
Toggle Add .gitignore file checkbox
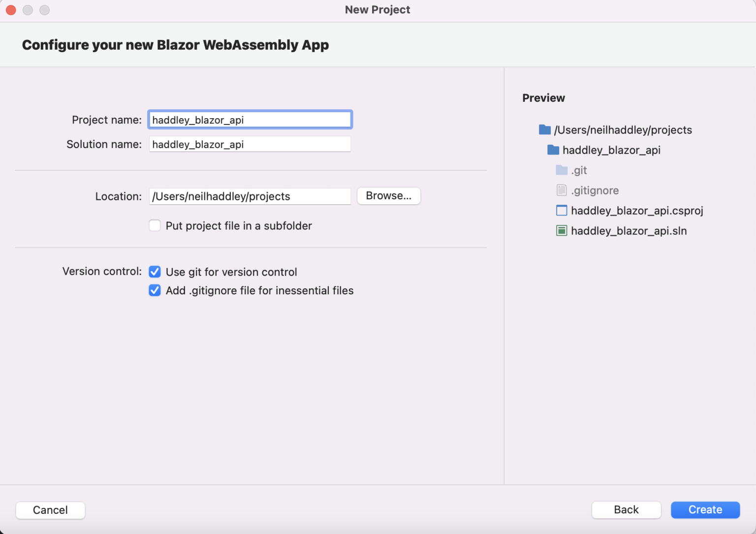point(155,290)
